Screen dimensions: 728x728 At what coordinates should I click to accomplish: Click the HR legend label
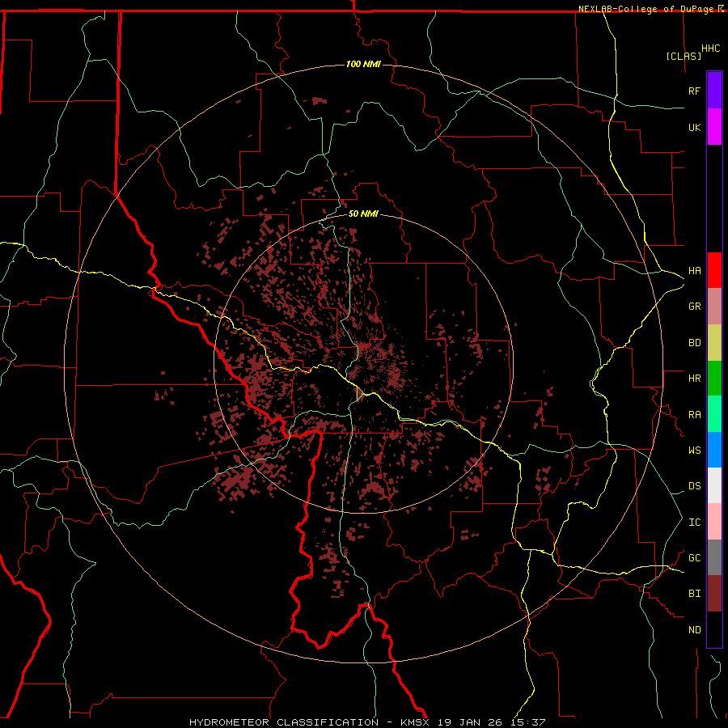point(695,379)
